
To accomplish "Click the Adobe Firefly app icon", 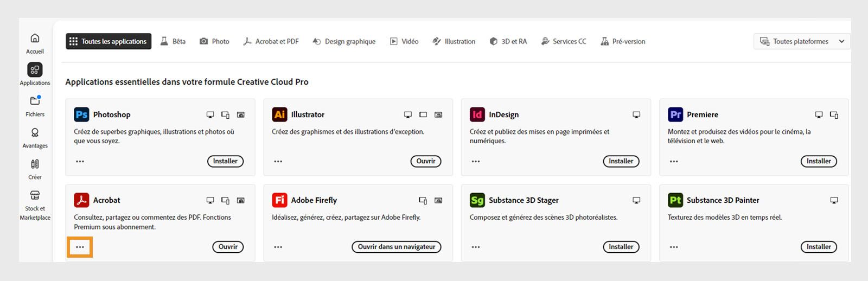I will coord(279,200).
